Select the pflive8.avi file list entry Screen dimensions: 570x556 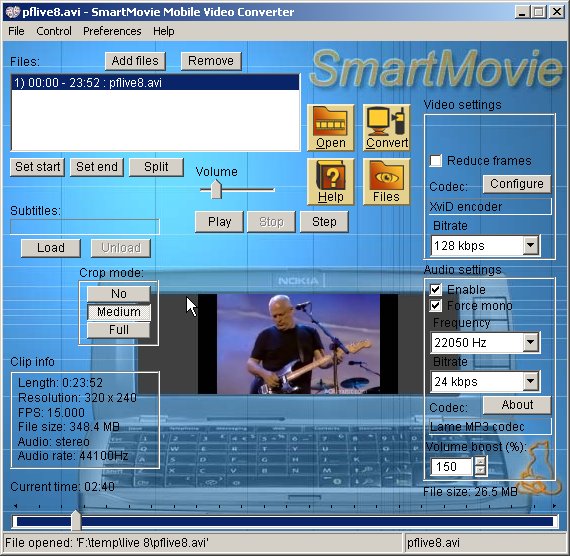point(155,83)
